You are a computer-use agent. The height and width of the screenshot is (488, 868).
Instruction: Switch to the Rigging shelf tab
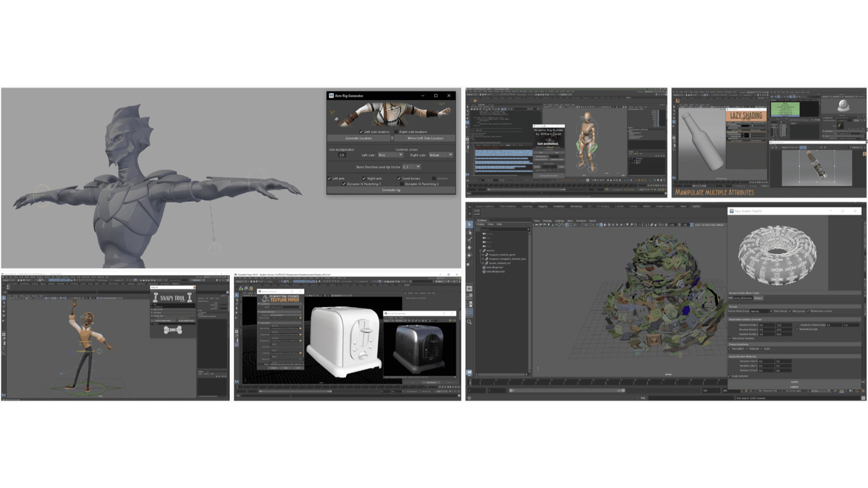click(543, 206)
